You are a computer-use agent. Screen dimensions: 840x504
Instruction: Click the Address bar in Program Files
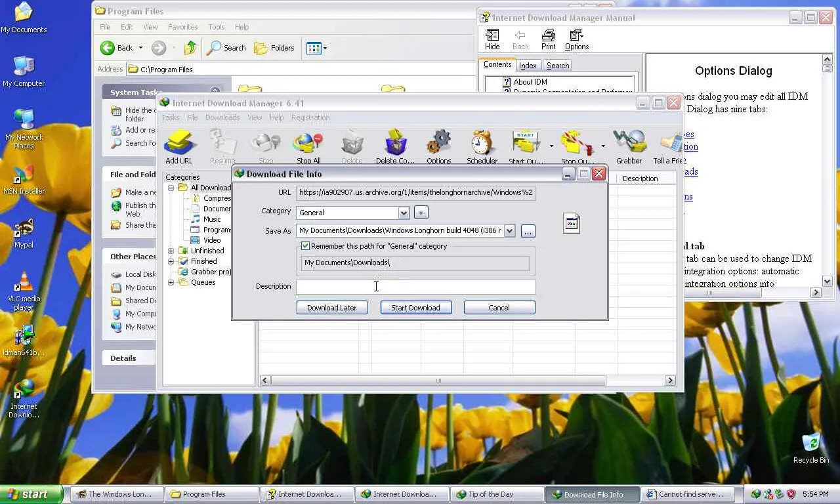point(301,69)
